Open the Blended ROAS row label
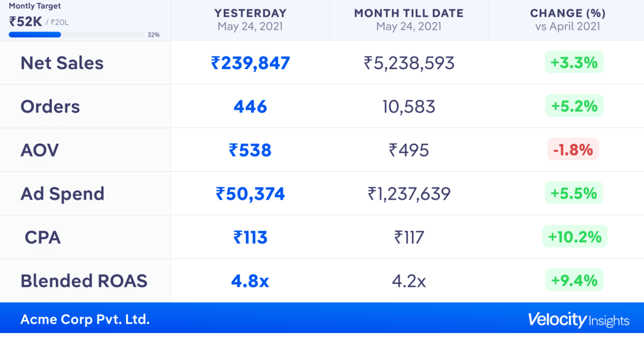The height and width of the screenshot is (362, 644). 84,281
